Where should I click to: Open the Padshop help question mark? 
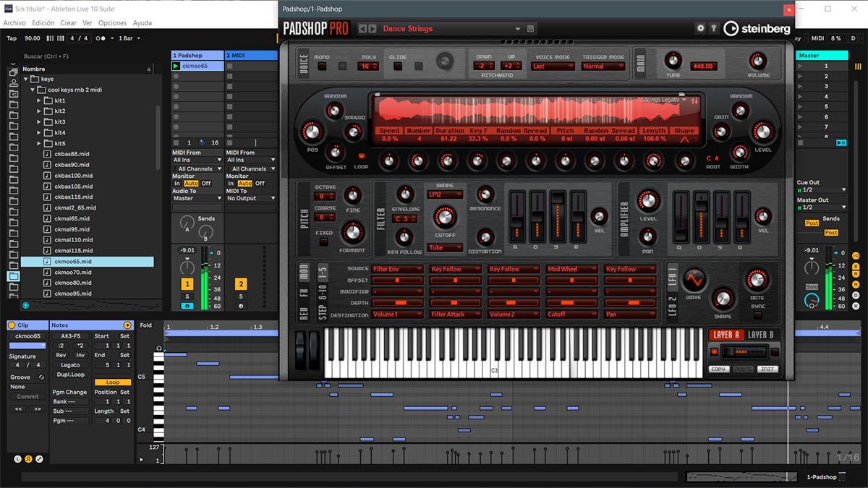point(713,28)
